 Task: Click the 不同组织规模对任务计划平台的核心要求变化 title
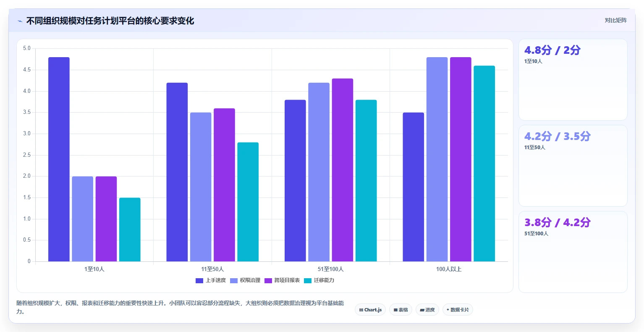[x=110, y=21]
